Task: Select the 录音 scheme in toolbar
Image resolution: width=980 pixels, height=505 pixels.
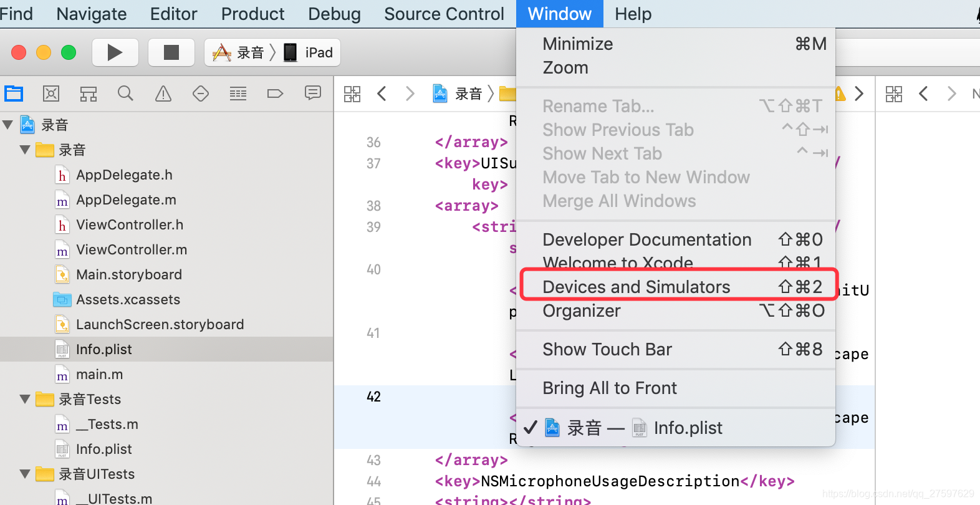Action: pyautogui.click(x=238, y=52)
